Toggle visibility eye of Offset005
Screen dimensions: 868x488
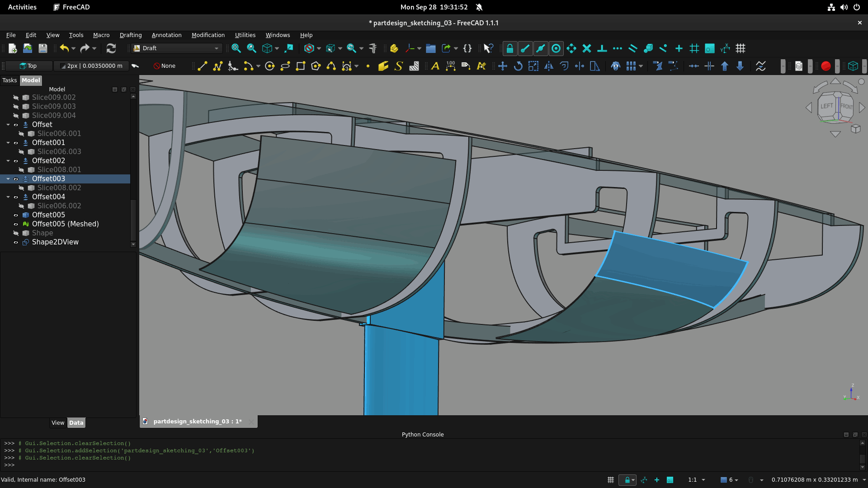click(16, 215)
